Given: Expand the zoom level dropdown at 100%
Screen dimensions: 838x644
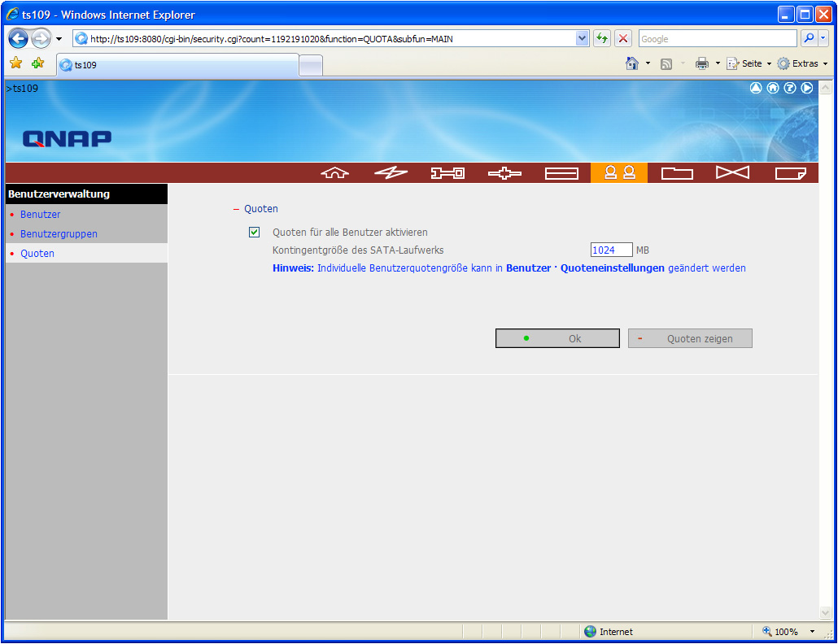Looking at the screenshot, I should pos(812,632).
